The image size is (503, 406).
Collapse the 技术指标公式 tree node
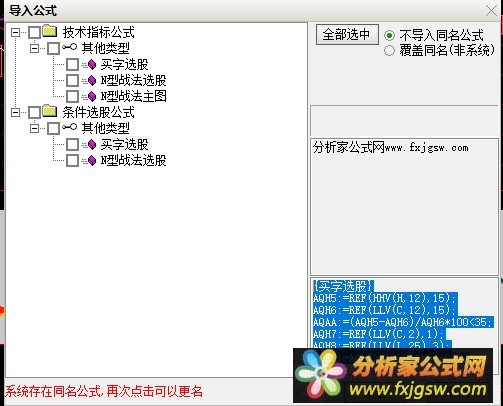[15, 33]
